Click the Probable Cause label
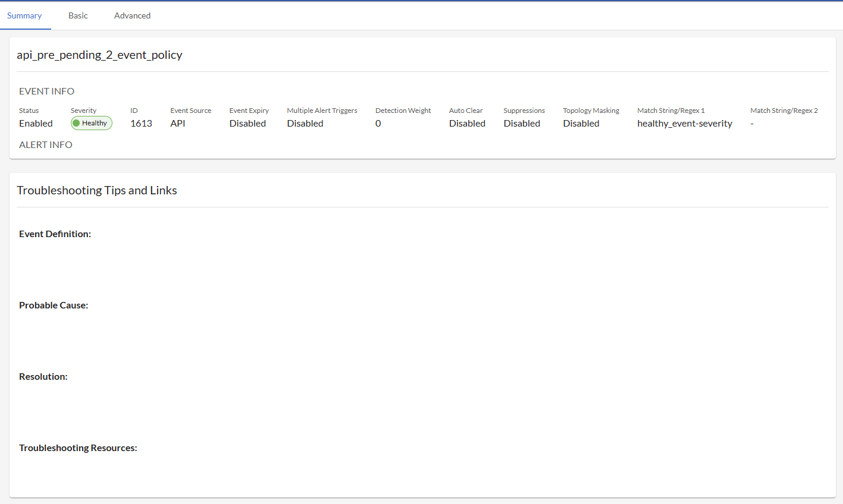Viewport: 843px width, 504px height. [x=54, y=305]
